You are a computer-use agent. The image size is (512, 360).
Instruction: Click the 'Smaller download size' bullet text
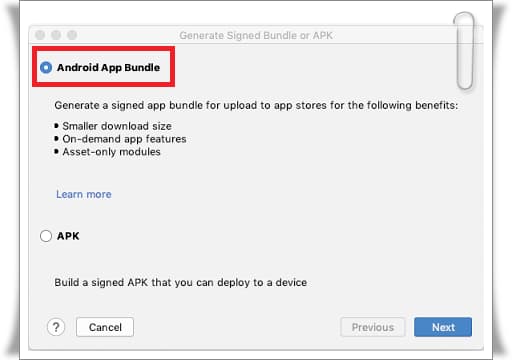(x=117, y=126)
